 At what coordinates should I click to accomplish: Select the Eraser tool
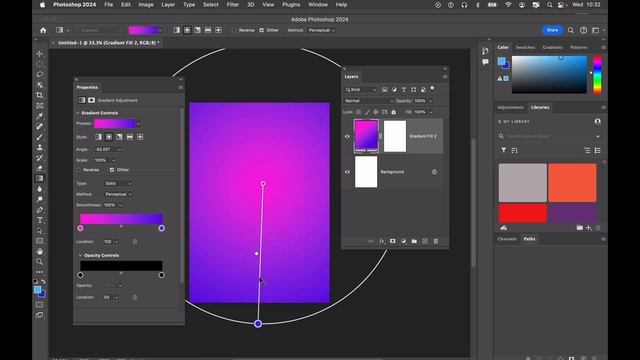tap(40, 168)
